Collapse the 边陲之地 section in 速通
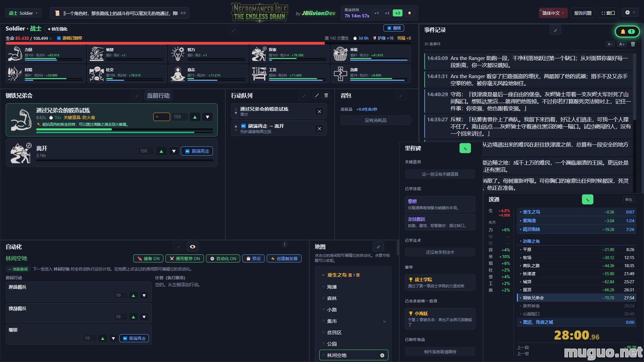 tap(577, 241)
